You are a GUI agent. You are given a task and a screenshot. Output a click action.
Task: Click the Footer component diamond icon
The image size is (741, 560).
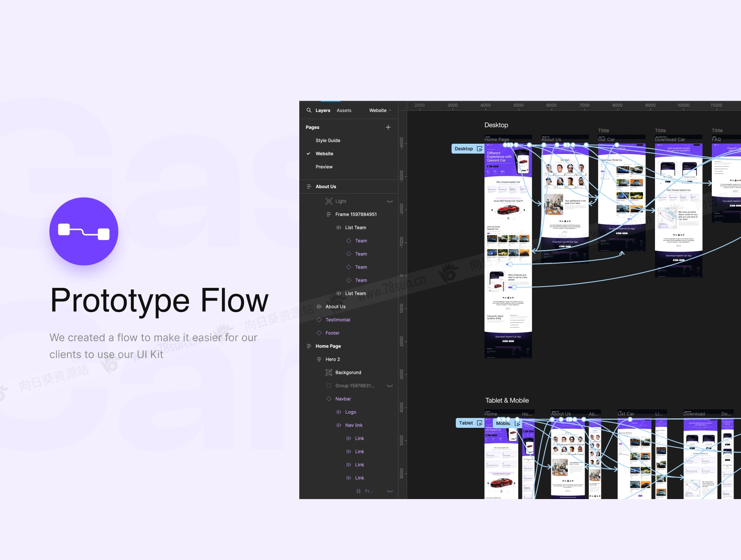[x=319, y=333]
